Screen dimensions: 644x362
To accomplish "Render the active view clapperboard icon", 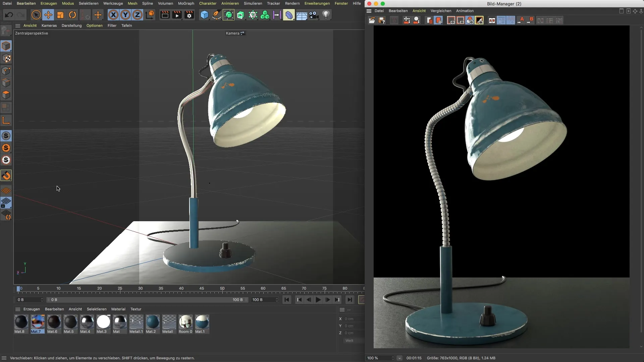I will point(165,15).
